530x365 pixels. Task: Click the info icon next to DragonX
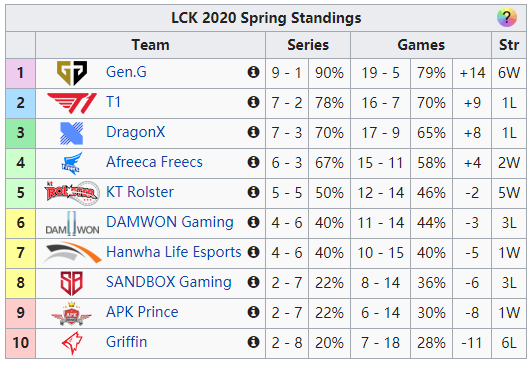(253, 132)
